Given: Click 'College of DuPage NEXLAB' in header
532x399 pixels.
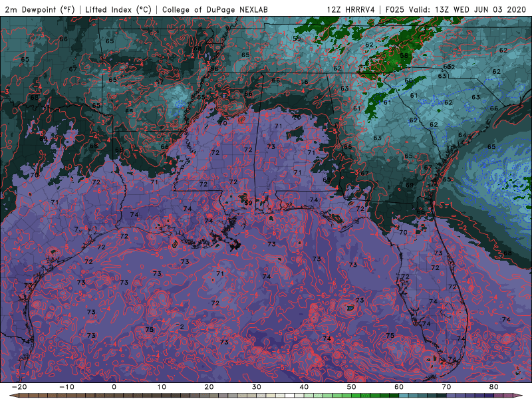Looking at the screenshot, I should click(x=215, y=10).
